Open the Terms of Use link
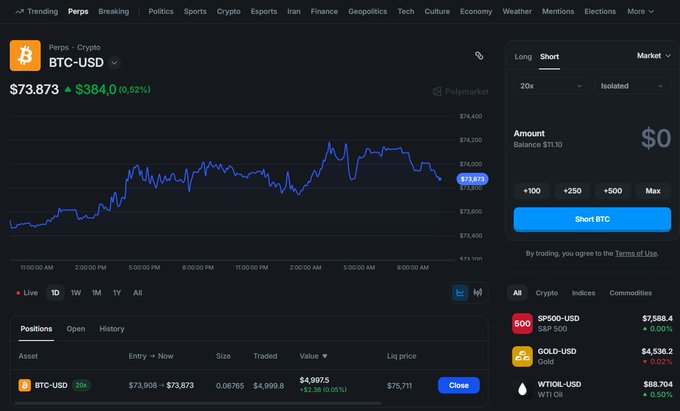This screenshot has height=411, width=680. tap(636, 253)
